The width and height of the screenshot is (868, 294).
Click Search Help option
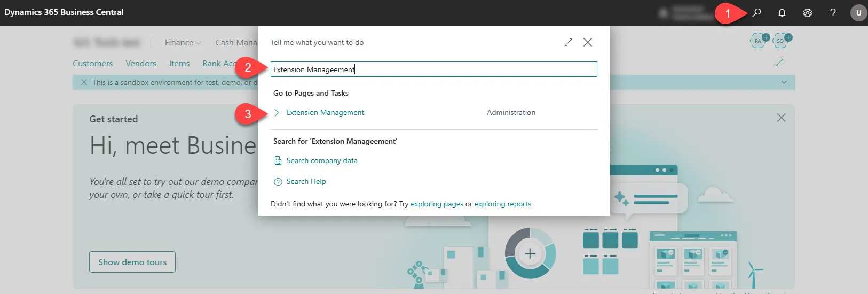(x=306, y=182)
